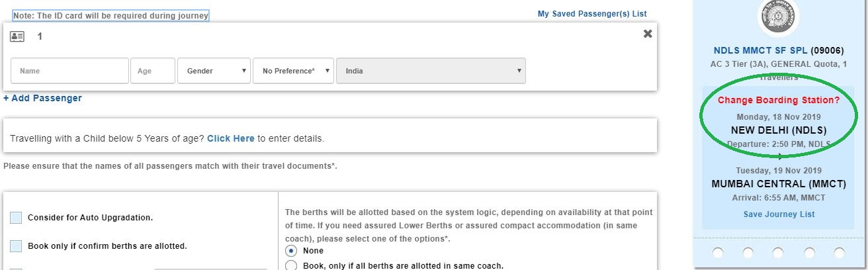Click Here link for child details

tap(231, 139)
